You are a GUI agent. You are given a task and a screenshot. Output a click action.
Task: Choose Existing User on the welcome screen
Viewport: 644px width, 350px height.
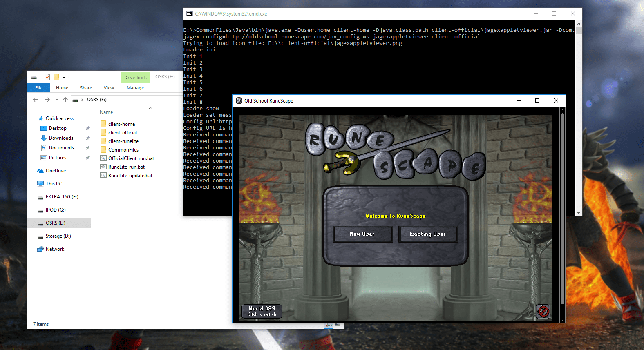point(428,234)
